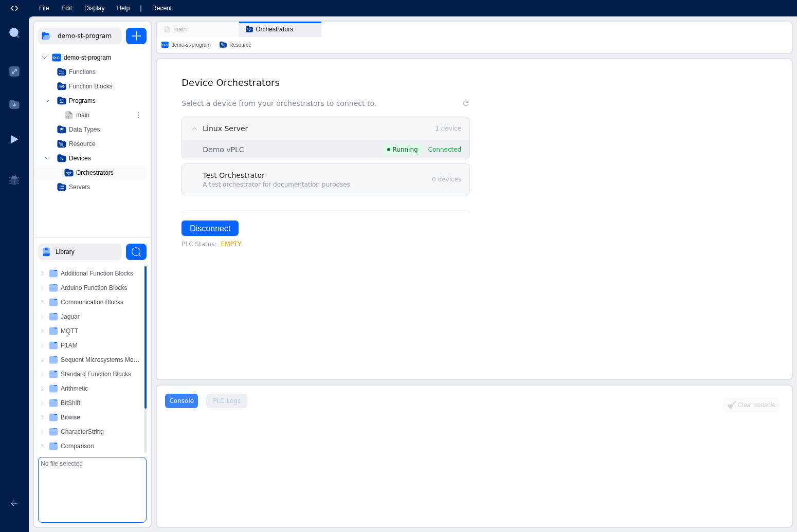This screenshot has width=797, height=532.
Task: Open the Edit menu
Action: point(67,8)
